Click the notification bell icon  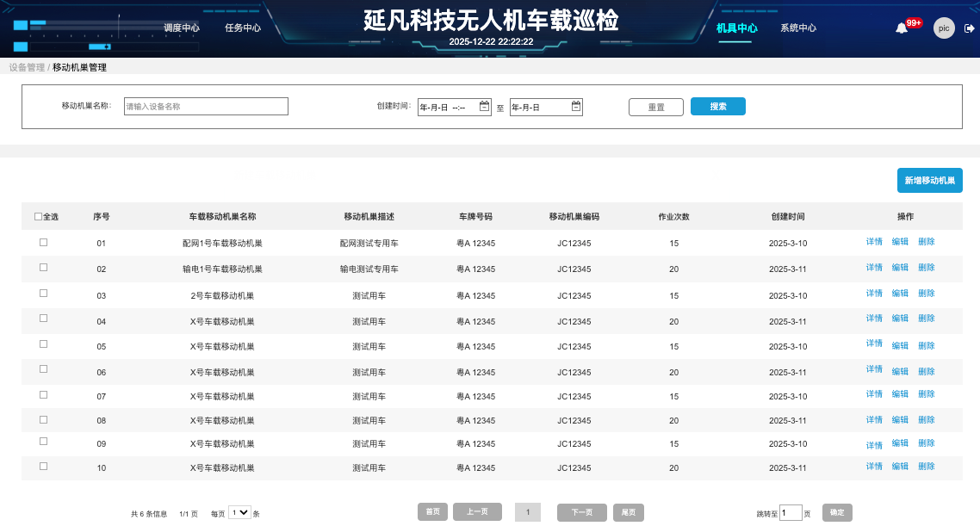click(901, 28)
